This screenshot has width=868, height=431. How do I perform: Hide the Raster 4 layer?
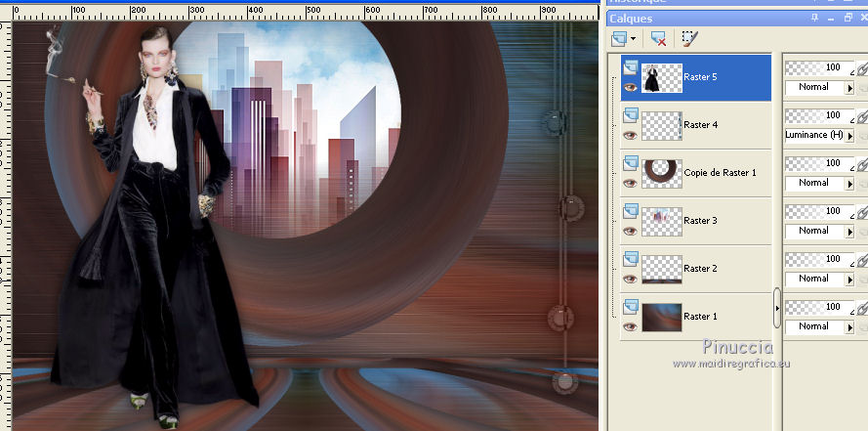[x=630, y=135]
